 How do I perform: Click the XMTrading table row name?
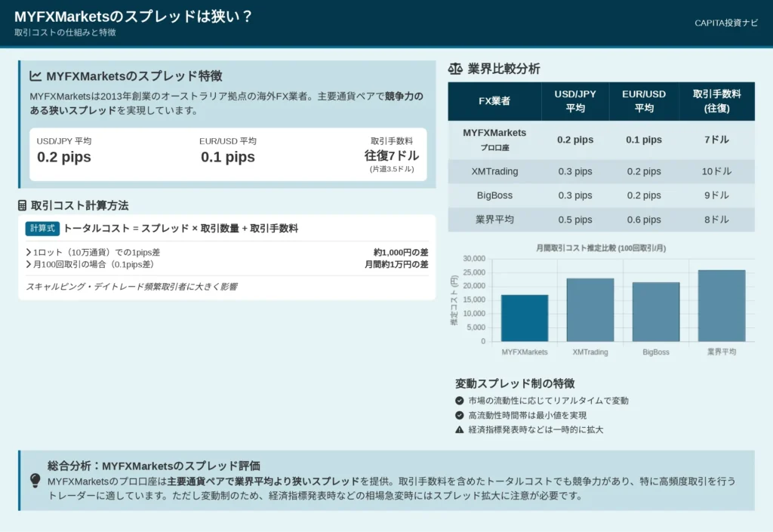(494, 171)
